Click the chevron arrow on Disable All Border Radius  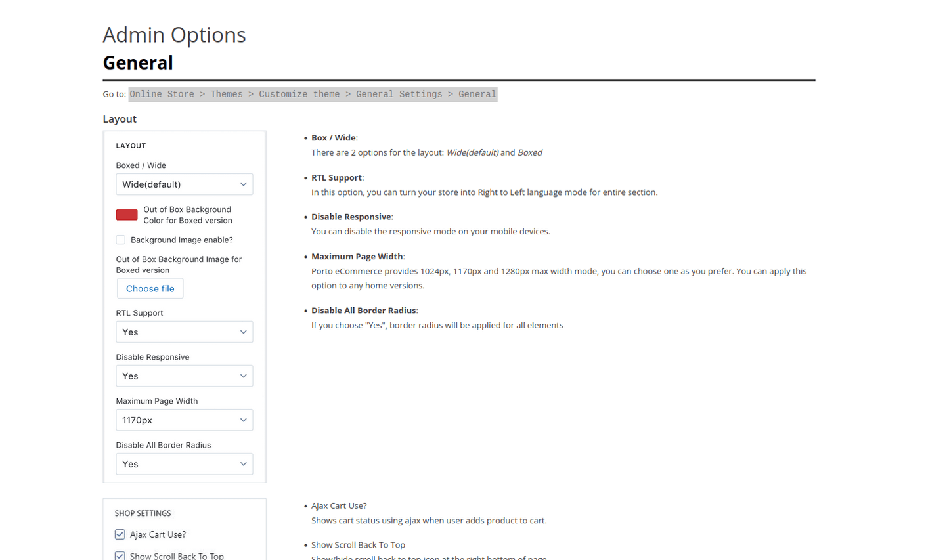(243, 464)
